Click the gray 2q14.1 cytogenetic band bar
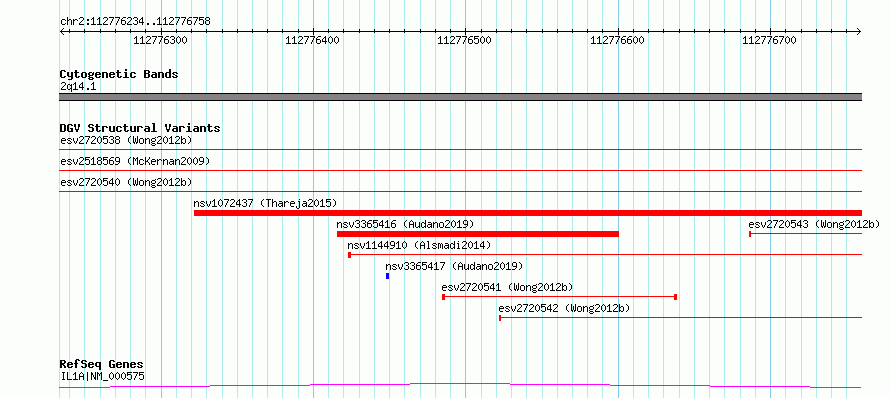 [x=461, y=97]
